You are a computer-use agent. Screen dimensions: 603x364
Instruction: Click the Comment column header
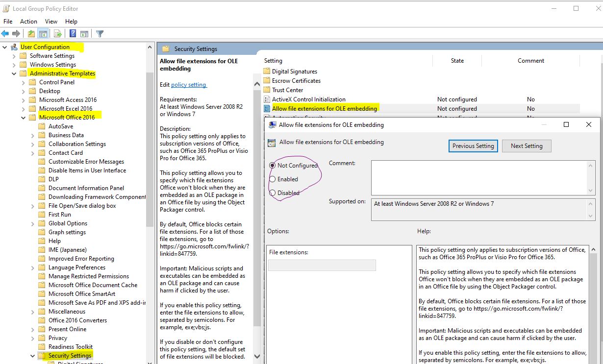pos(531,61)
